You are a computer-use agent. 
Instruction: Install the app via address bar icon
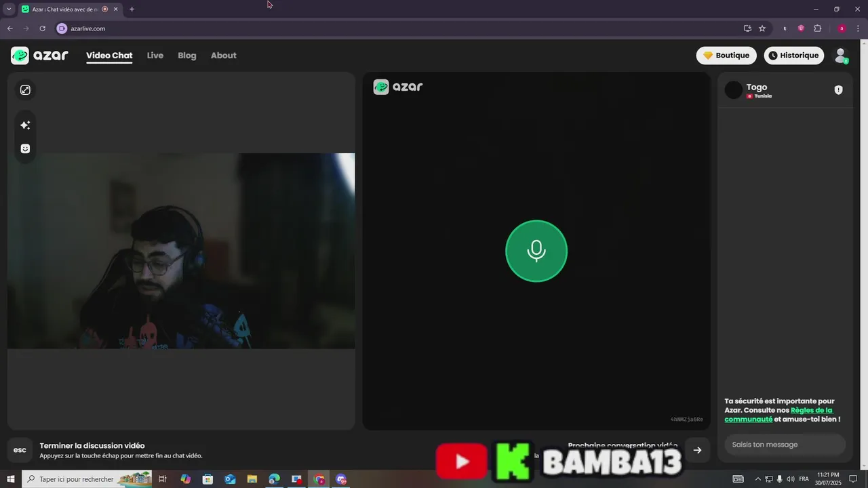747,28
